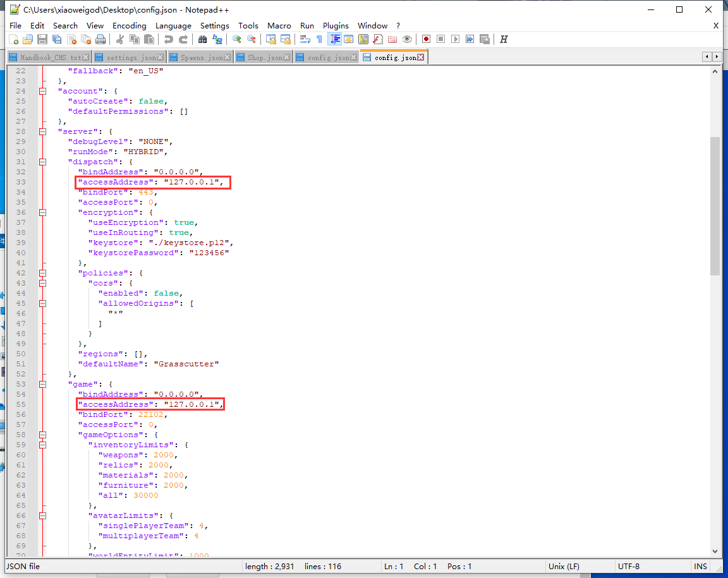Collapse the "inventoryLimits" fold marker
The height and width of the screenshot is (578, 728).
(42, 445)
